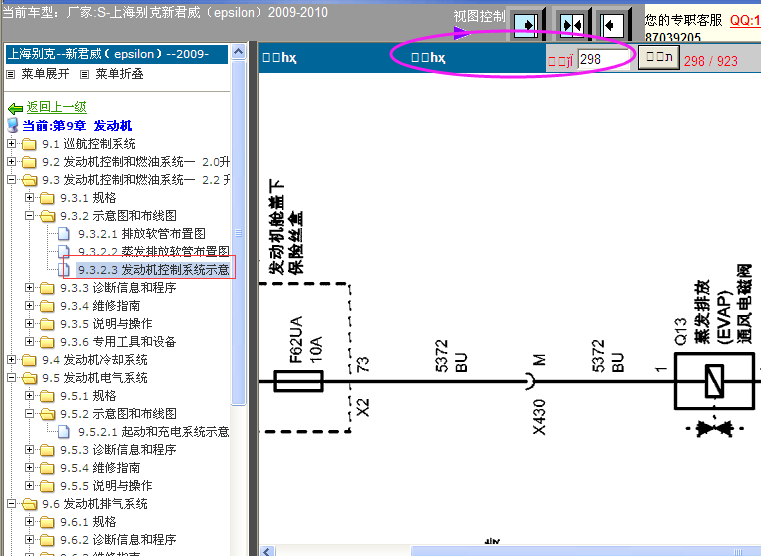Image resolution: width=761 pixels, height=556 pixels.
Task: Expand the 9.3.5 说明与操作 node
Action: 30,324
